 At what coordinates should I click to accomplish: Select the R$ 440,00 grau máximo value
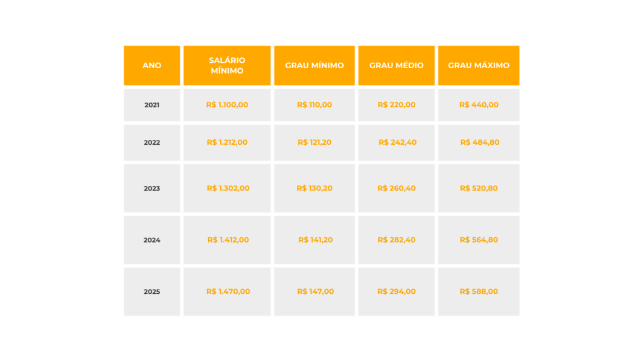pyautogui.click(x=479, y=105)
